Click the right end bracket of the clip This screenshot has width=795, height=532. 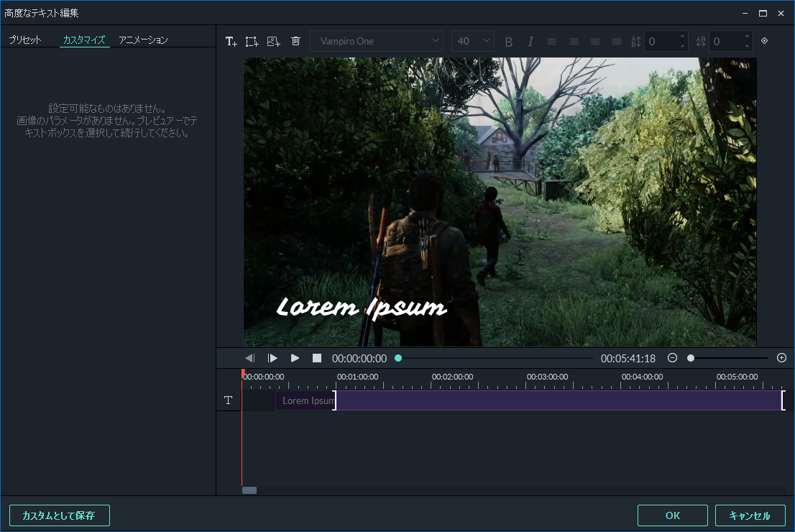click(x=783, y=400)
